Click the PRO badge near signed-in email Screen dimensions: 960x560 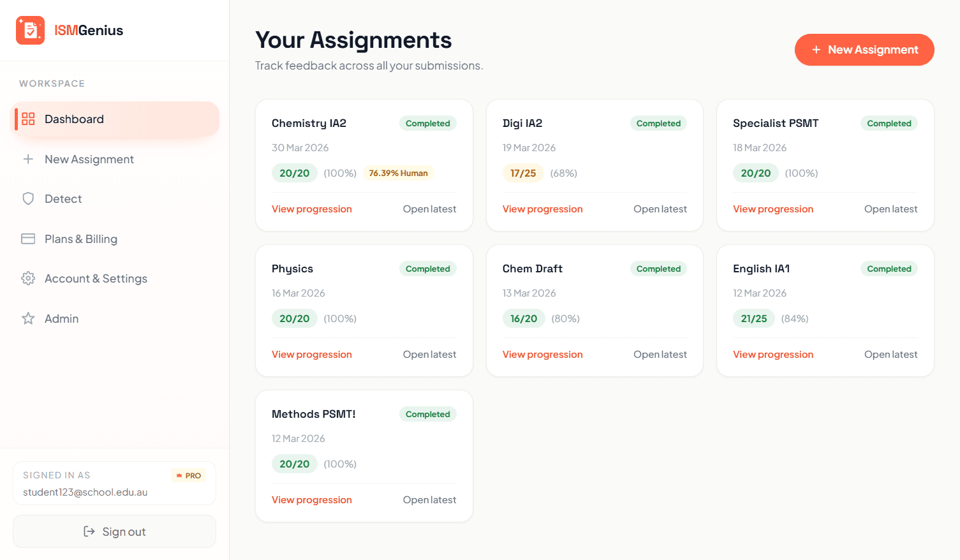[x=188, y=475]
